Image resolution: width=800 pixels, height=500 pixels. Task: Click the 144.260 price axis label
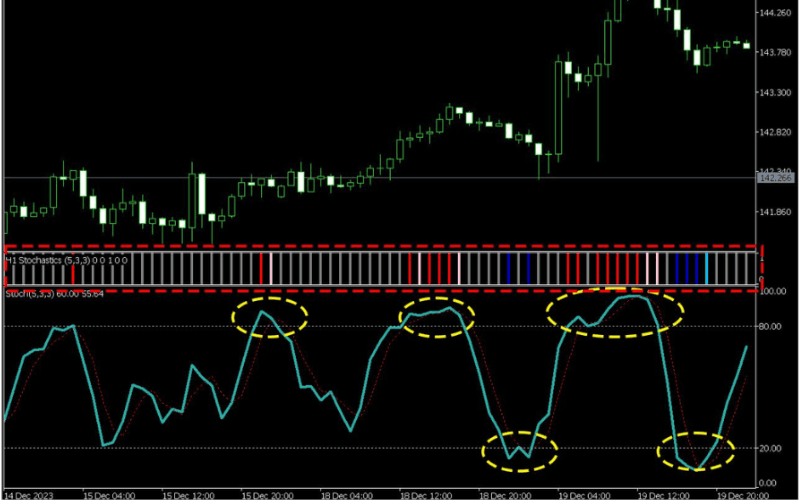coord(775,13)
